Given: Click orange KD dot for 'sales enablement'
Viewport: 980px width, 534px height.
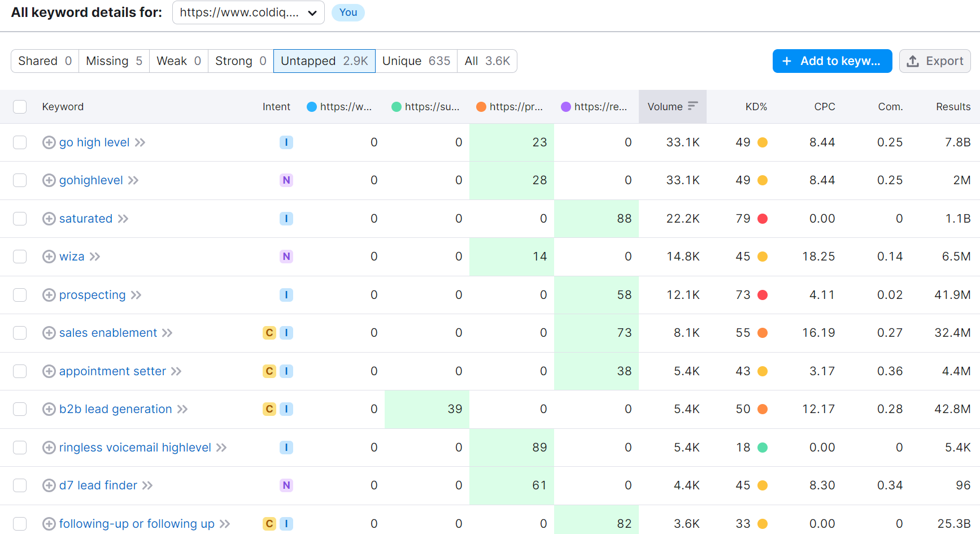Looking at the screenshot, I should tap(763, 333).
